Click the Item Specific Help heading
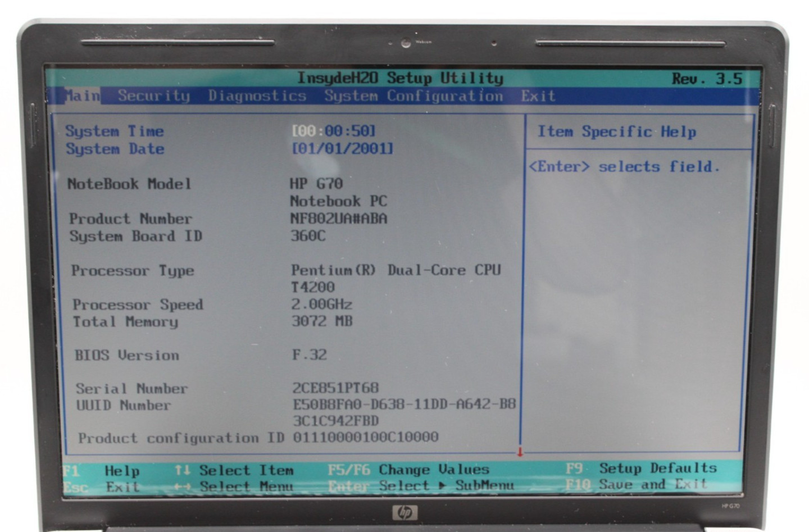This screenshot has width=809, height=532. pos(617,132)
